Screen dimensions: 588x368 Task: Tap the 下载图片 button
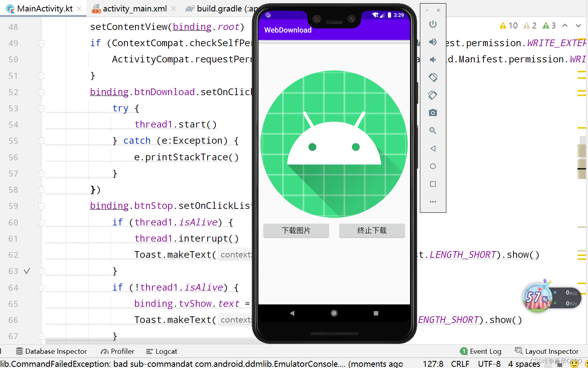[296, 231]
